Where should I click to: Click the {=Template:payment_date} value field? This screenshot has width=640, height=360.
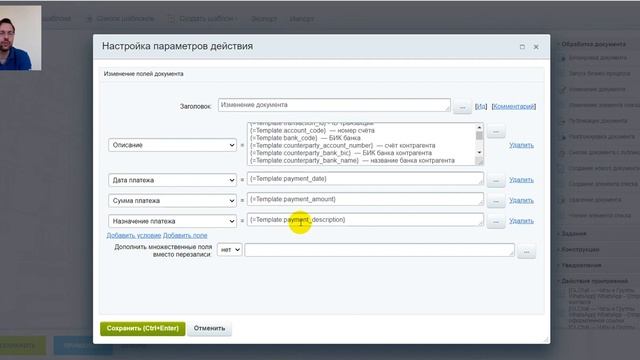(365, 179)
